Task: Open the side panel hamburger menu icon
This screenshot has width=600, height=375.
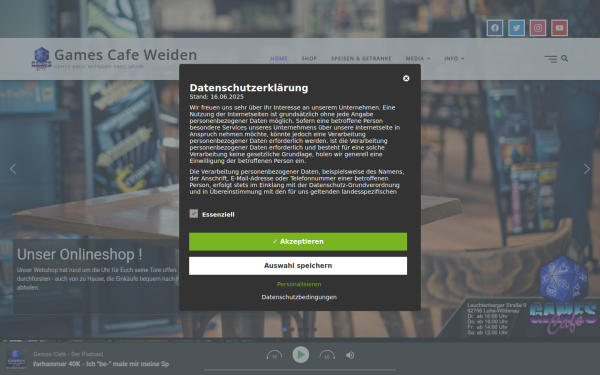Action: coord(551,59)
